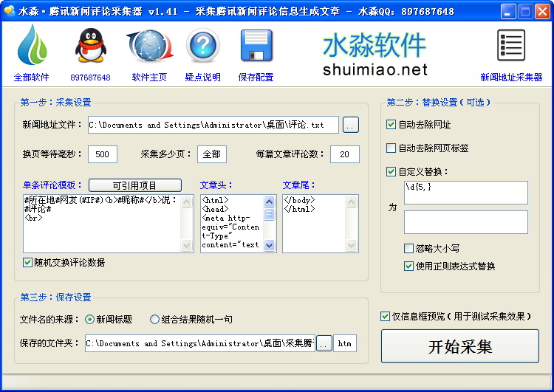Image resolution: width=554 pixels, height=392 pixels.
Task: Click the 897687648 link text
Action: tap(90, 78)
